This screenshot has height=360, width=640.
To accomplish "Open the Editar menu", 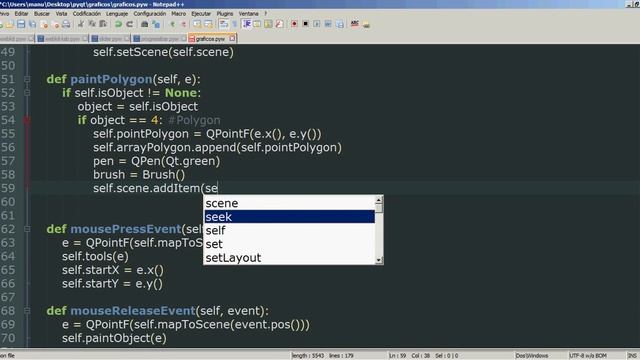I will (x=21, y=13).
